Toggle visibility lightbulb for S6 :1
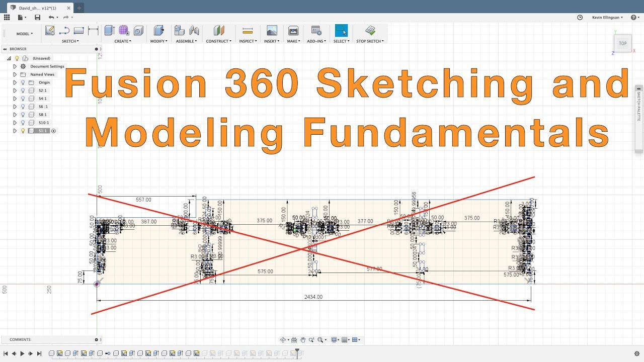 (x=23, y=107)
